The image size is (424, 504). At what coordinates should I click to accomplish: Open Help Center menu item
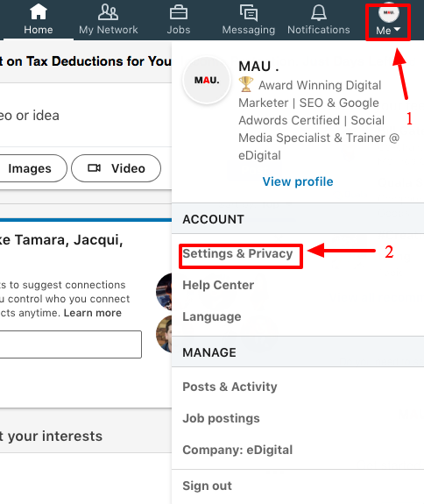(218, 285)
